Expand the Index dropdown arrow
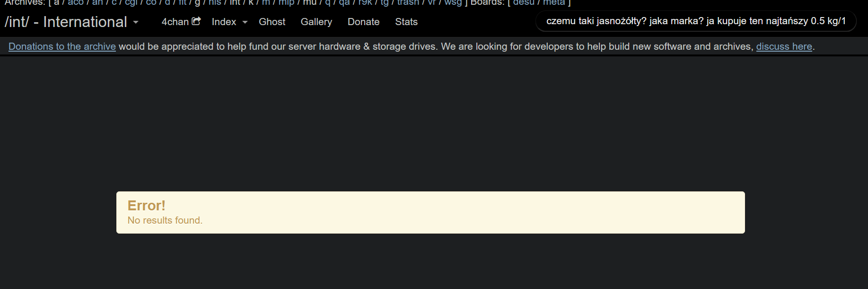 245,22
